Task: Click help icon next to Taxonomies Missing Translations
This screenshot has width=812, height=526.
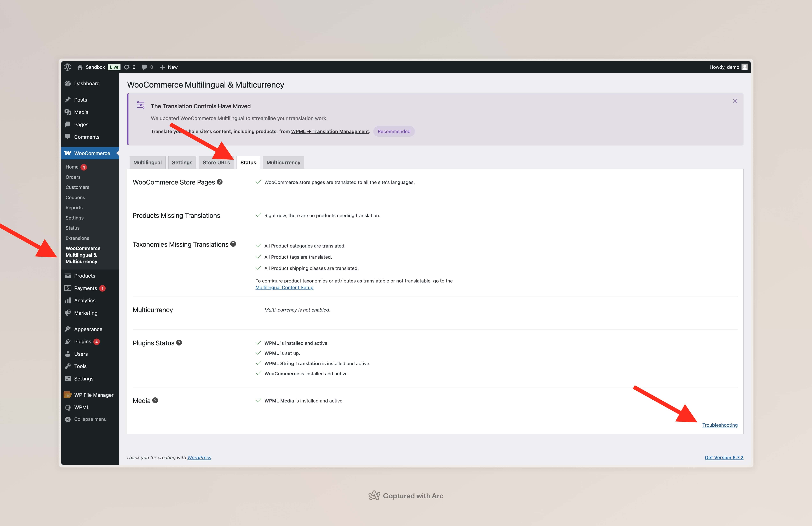Action: pos(233,244)
